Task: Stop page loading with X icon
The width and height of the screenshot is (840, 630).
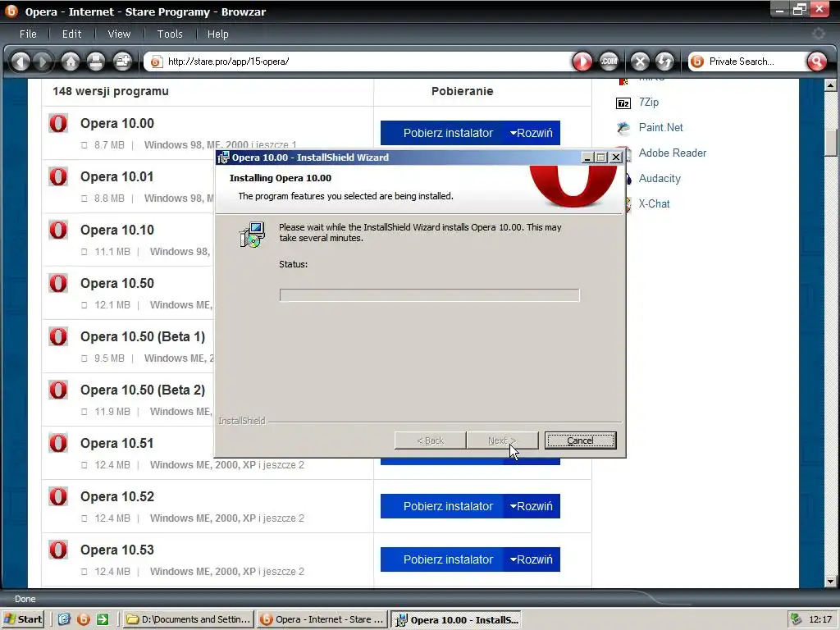Action: click(640, 62)
